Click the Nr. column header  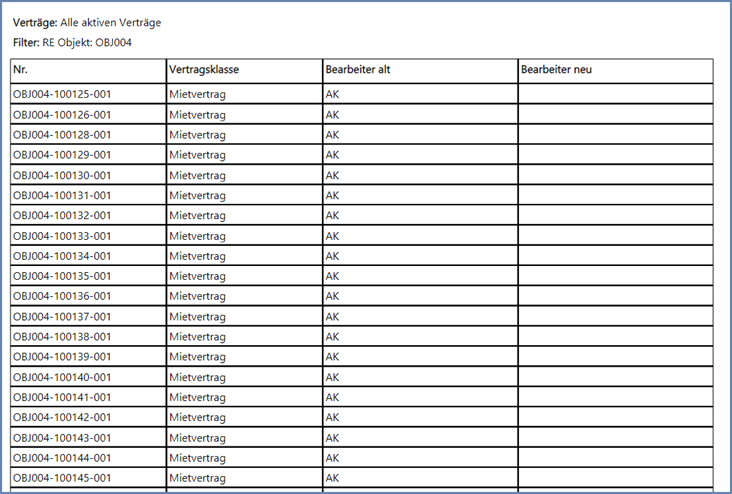[x=20, y=70]
